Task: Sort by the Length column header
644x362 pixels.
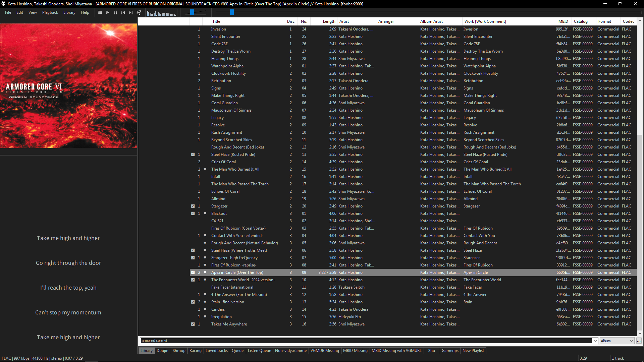Action: pos(324,21)
